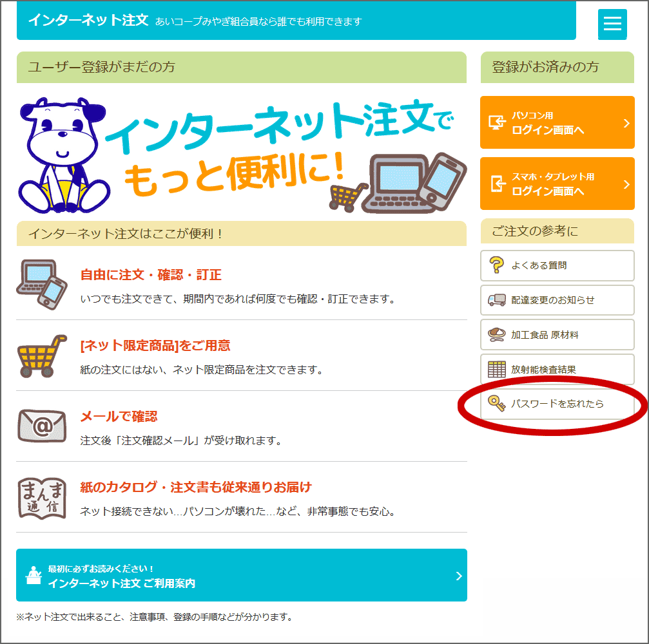The image size is (649, 644).
Task: Open the スマホ・タブレット用 ログイン画面へ button
Action: coord(557,184)
